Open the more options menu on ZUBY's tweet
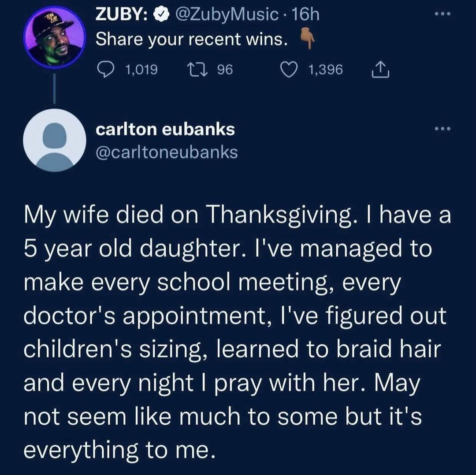Screen dimensions: 476x475 (443, 13)
